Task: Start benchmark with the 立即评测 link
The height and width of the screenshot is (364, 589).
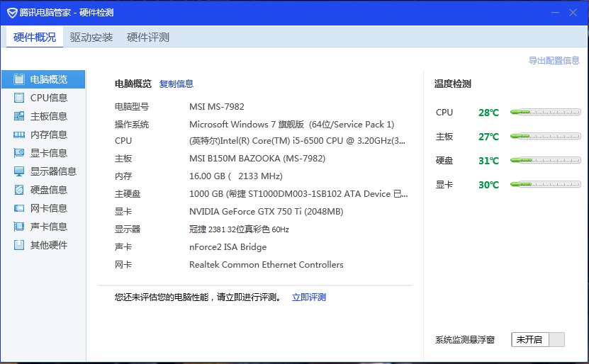Action: [309, 297]
